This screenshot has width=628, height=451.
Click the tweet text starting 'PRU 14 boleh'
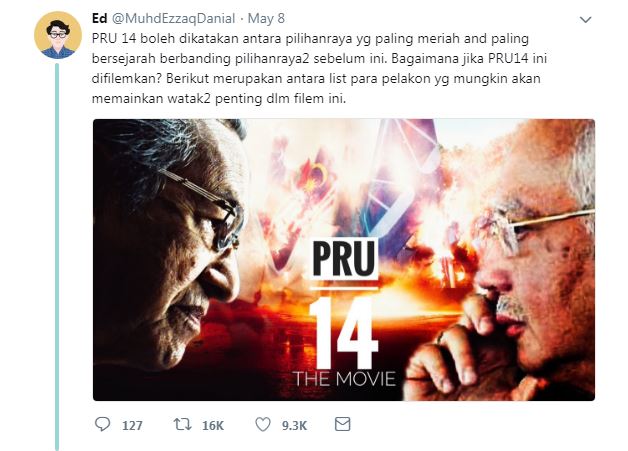click(x=319, y=68)
